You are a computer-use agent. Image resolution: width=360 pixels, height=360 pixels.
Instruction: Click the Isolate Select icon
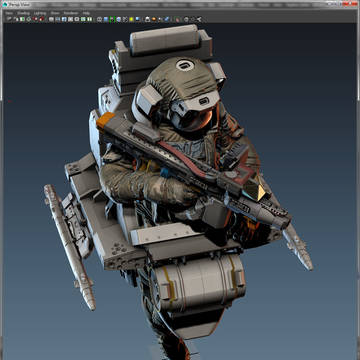click(147, 19)
